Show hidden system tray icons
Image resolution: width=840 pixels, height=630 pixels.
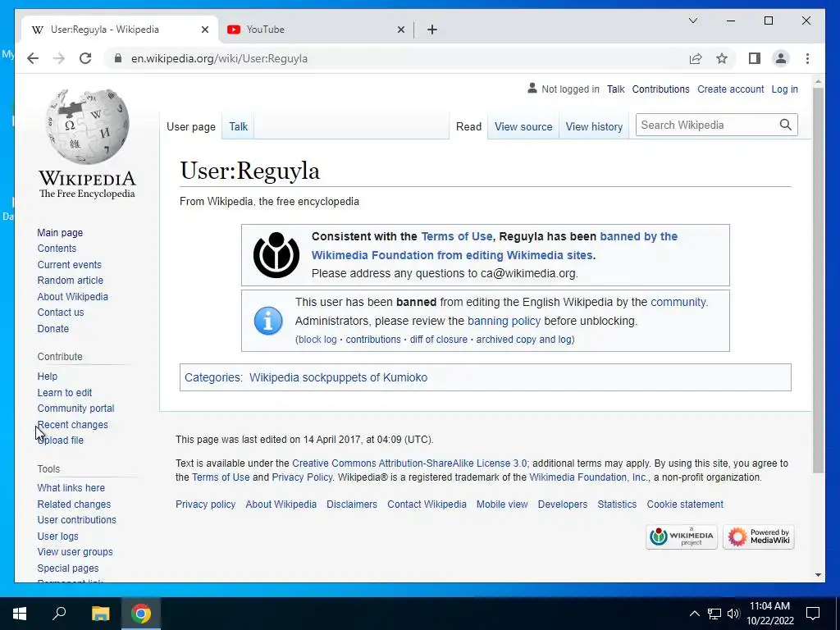click(694, 614)
